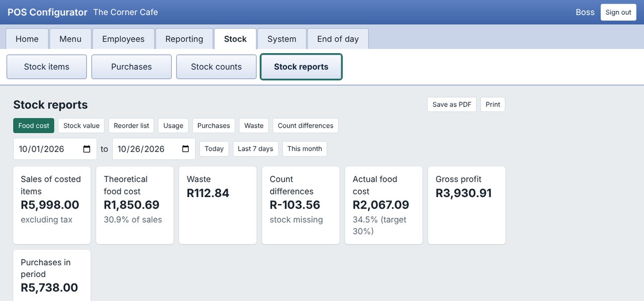Select the Food cost report
644x301 pixels.
tap(34, 126)
